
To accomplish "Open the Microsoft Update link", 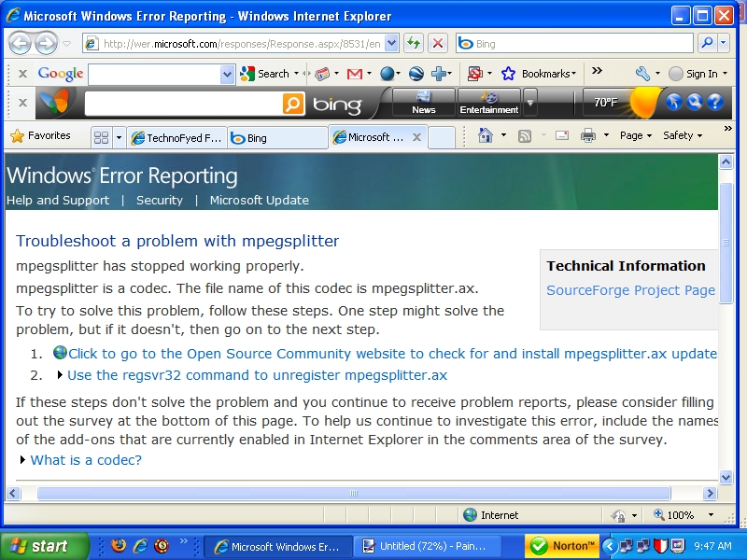I will 260,200.
